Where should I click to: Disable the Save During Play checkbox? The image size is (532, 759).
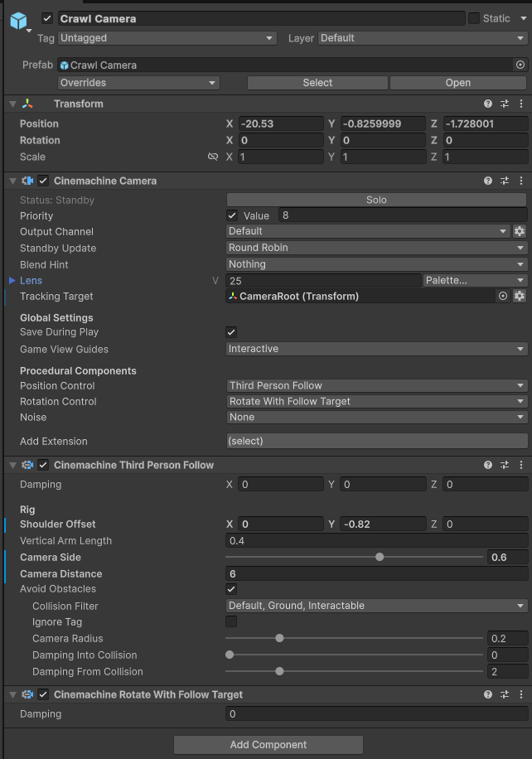(x=231, y=332)
